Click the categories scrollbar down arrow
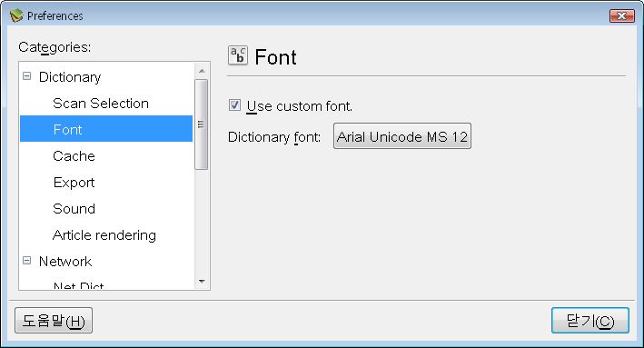The height and width of the screenshot is (348, 644). coord(202,282)
